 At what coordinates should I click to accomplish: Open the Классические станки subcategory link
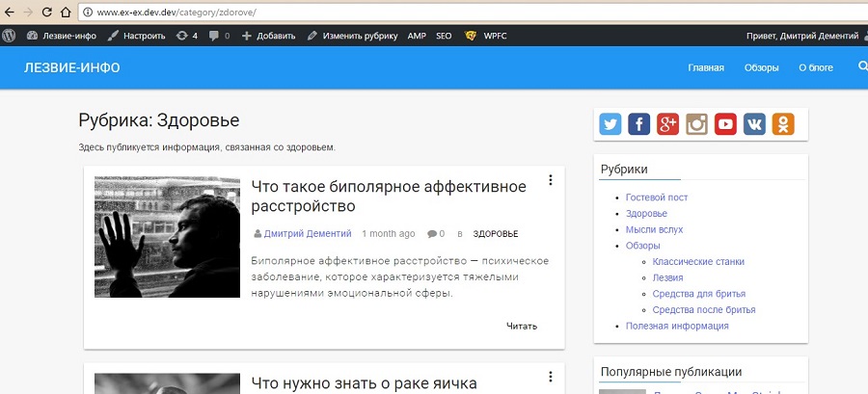[698, 261]
